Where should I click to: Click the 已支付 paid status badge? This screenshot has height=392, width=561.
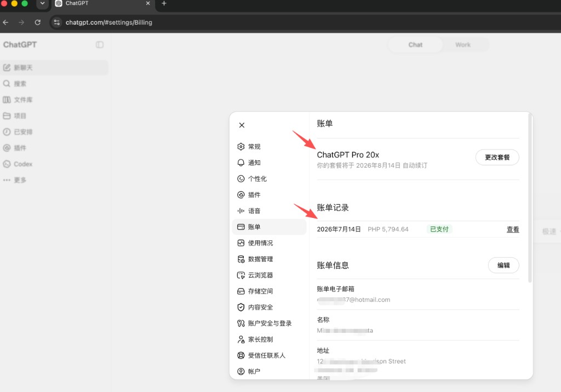tap(439, 229)
